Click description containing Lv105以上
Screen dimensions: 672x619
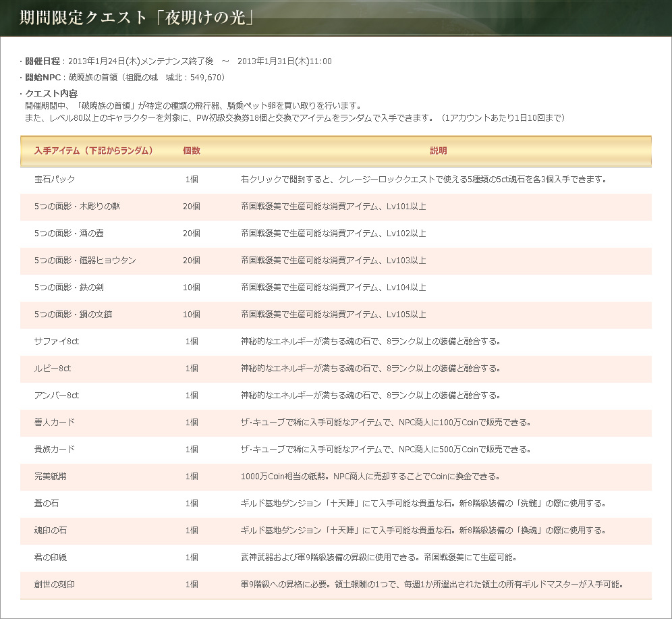[333, 314]
